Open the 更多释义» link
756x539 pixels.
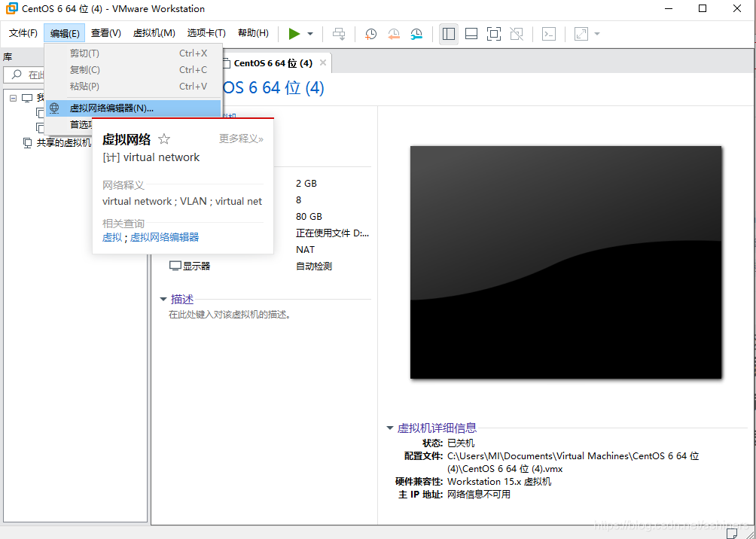pyautogui.click(x=242, y=139)
